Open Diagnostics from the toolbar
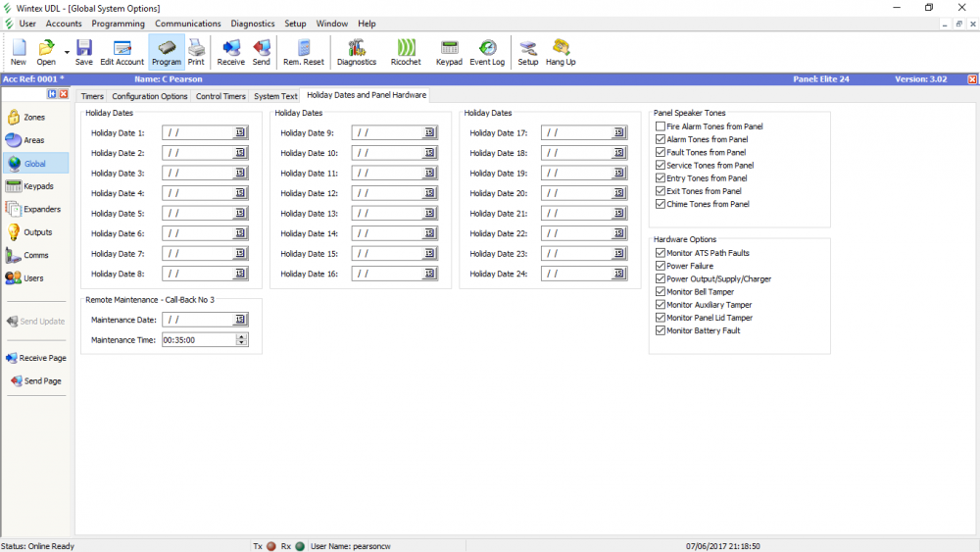The height and width of the screenshot is (552, 980). coord(356,52)
